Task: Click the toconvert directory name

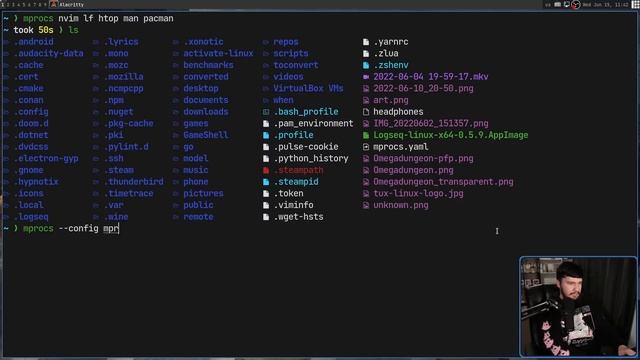Action: [x=296, y=65]
